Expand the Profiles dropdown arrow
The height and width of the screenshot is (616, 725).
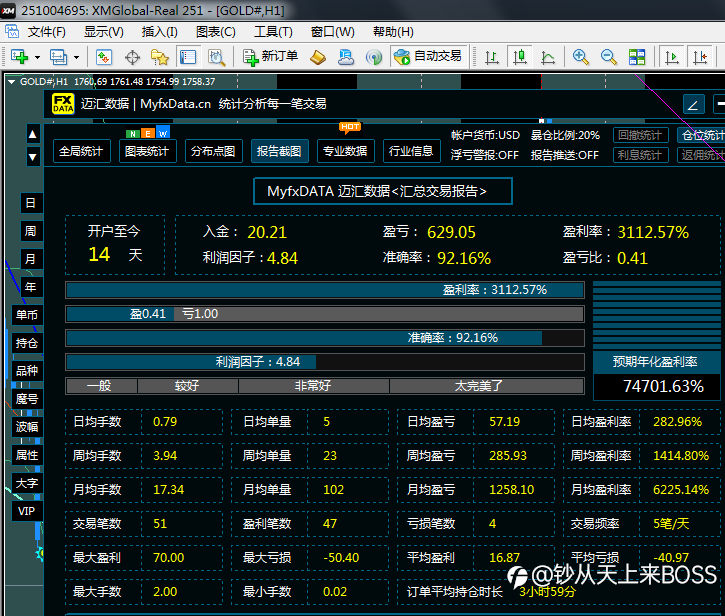76,58
